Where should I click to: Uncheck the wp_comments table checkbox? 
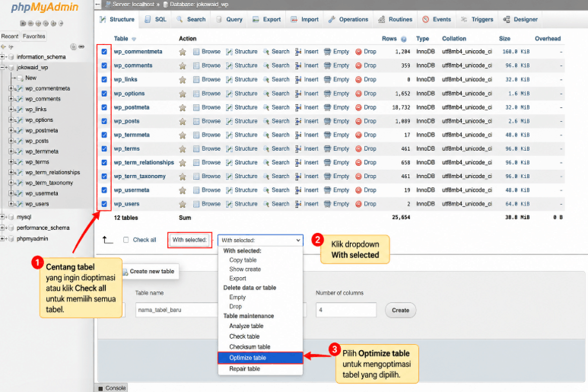[104, 65]
